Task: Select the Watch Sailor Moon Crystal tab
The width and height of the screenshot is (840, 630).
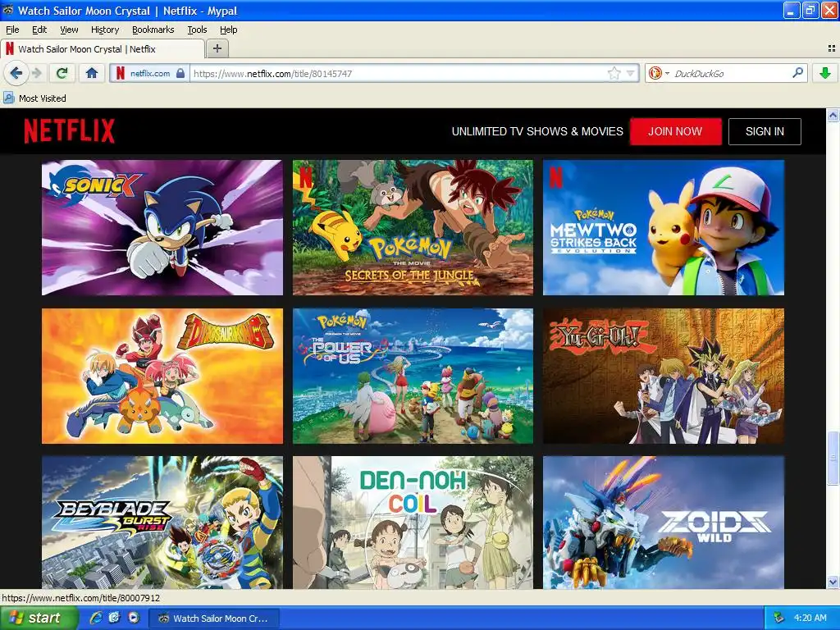Action: coord(103,48)
